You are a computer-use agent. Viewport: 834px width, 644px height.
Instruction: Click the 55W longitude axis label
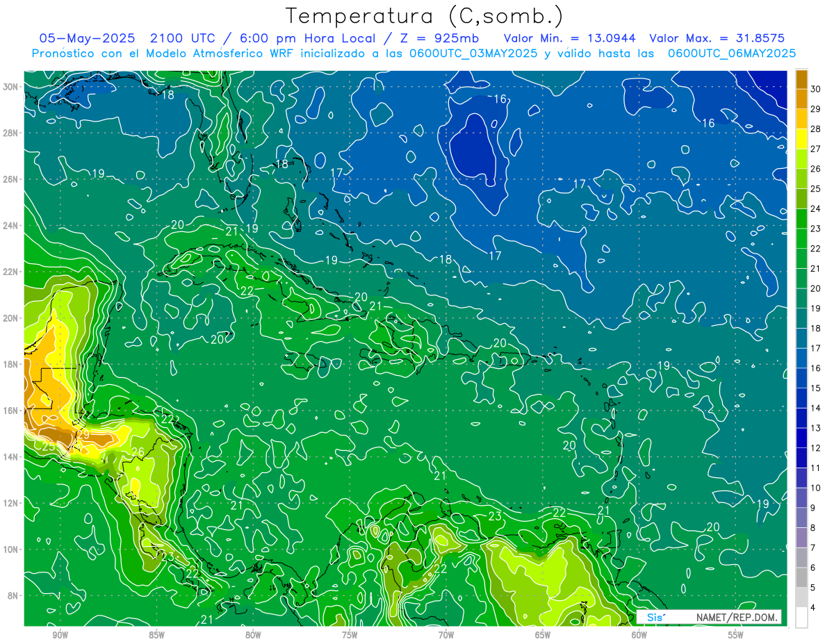click(x=736, y=635)
